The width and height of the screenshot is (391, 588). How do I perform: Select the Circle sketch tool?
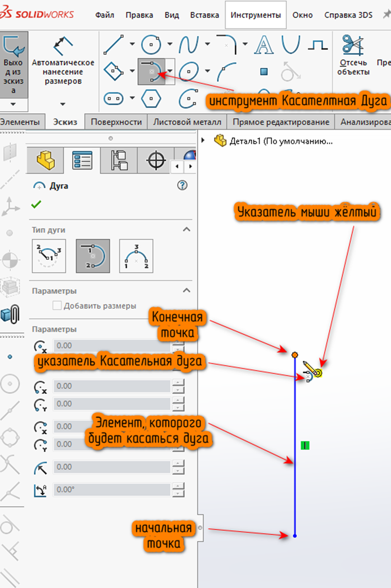152,45
